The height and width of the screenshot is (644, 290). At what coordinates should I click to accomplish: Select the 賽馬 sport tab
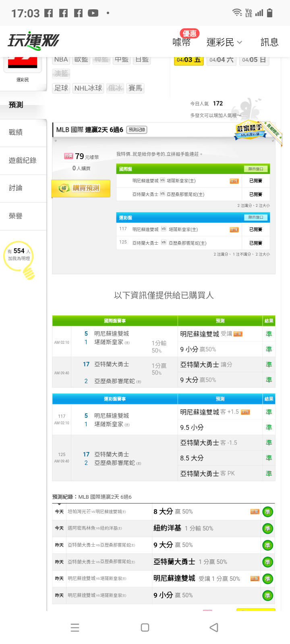point(135,88)
